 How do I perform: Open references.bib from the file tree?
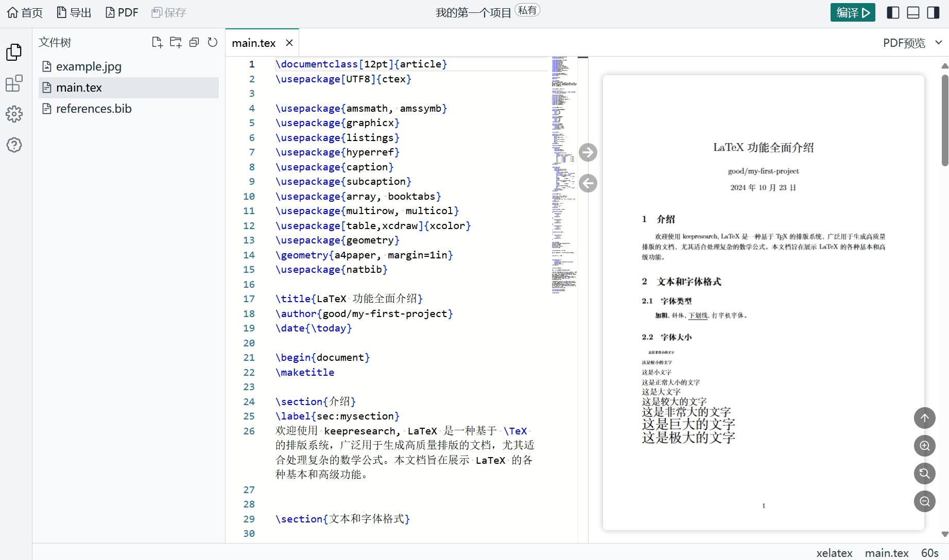click(93, 109)
